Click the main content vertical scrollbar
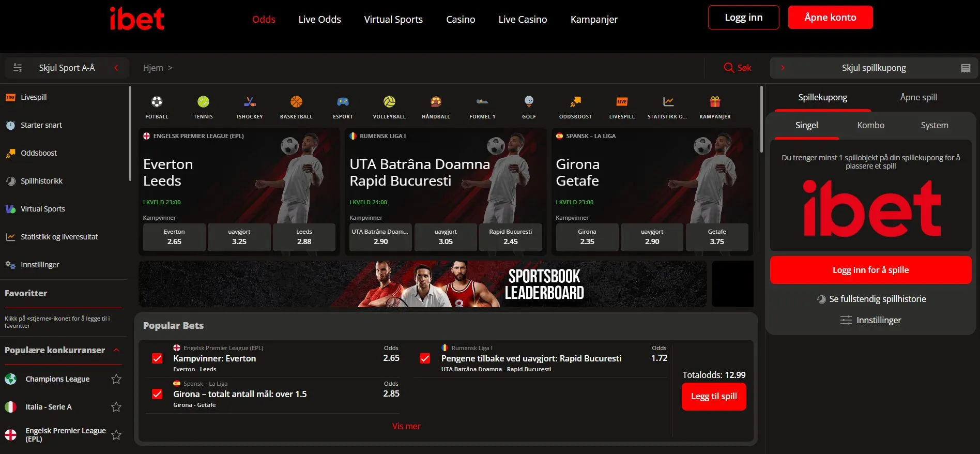This screenshot has height=454, width=980. [761, 120]
